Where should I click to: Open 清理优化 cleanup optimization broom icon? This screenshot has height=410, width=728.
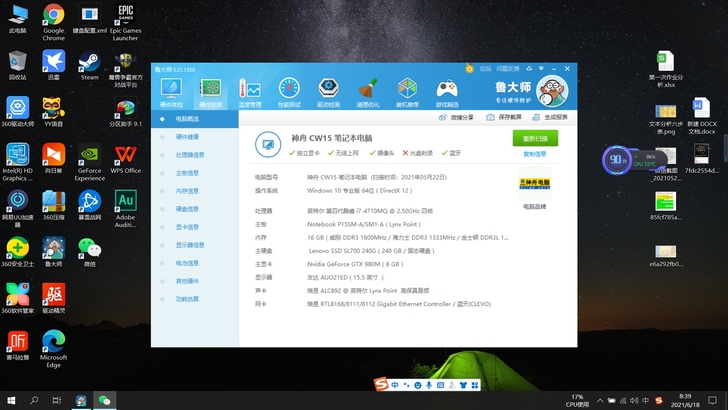[x=368, y=93]
